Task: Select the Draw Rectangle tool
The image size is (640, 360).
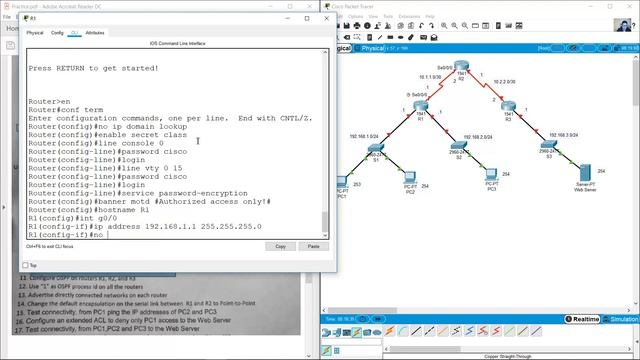Action: click(x=390, y=37)
